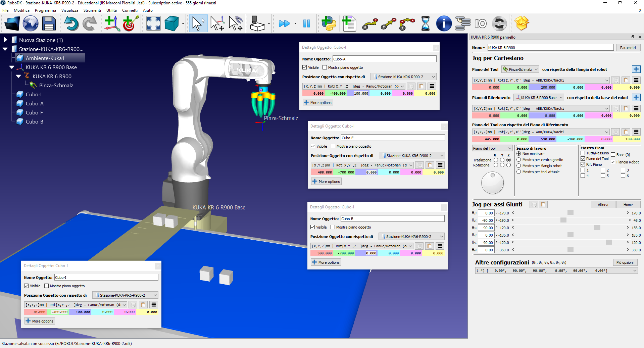This screenshot has height=348, width=644.
Task: Click the Cubo-B Nome Oggetto field
Action: click(x=392, y=219)
